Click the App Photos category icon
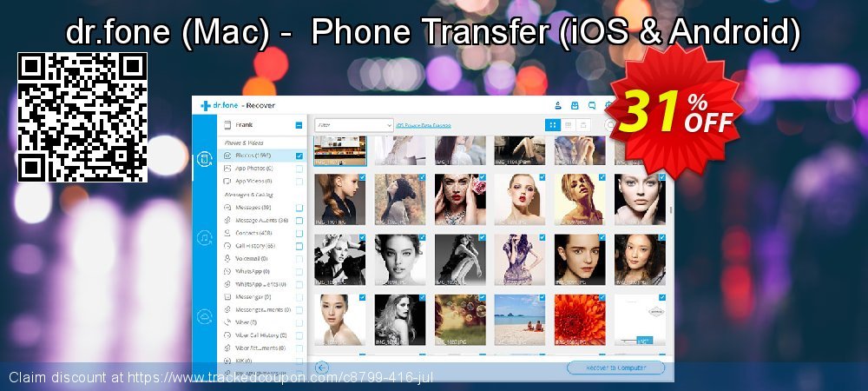 (227, 169)
